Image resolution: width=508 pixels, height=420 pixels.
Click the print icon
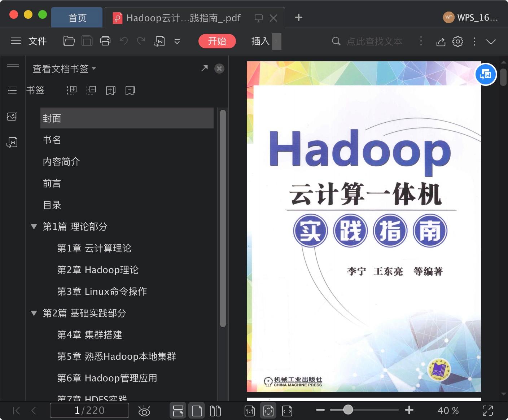[x=105, y=41]
